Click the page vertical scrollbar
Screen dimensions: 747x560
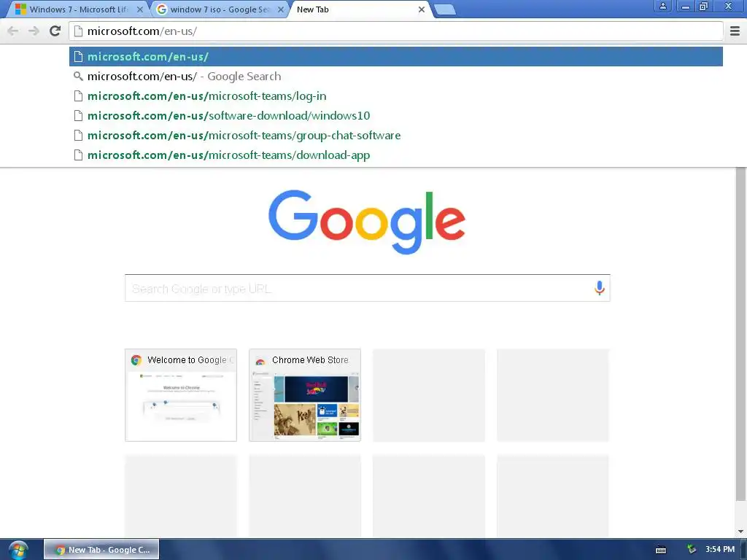pos(740,333)
